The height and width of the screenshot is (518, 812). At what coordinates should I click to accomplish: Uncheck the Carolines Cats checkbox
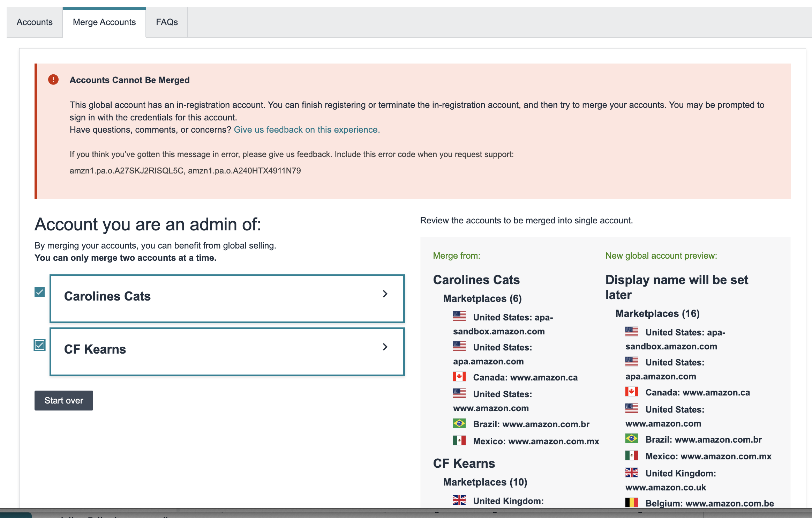click(40, 292)
